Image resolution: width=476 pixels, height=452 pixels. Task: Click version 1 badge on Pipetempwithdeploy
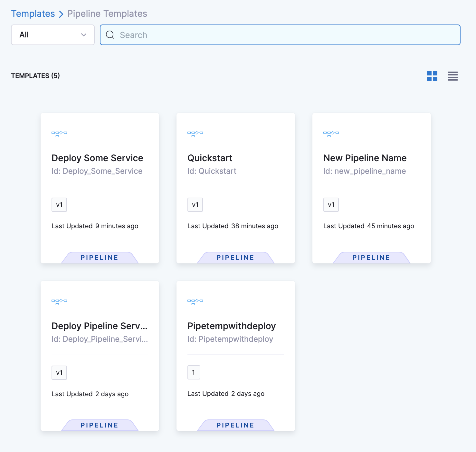click(194, 372)
